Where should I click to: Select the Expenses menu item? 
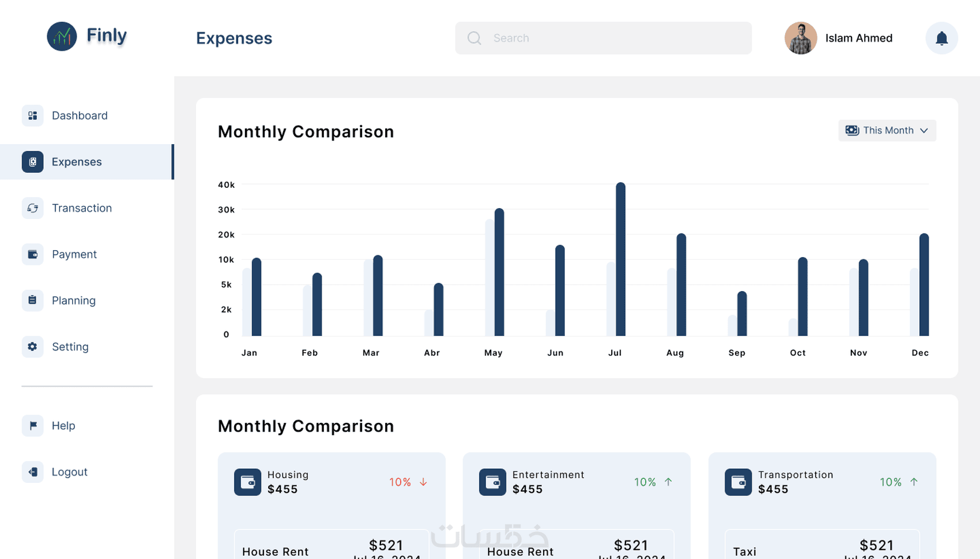point(77,162)
